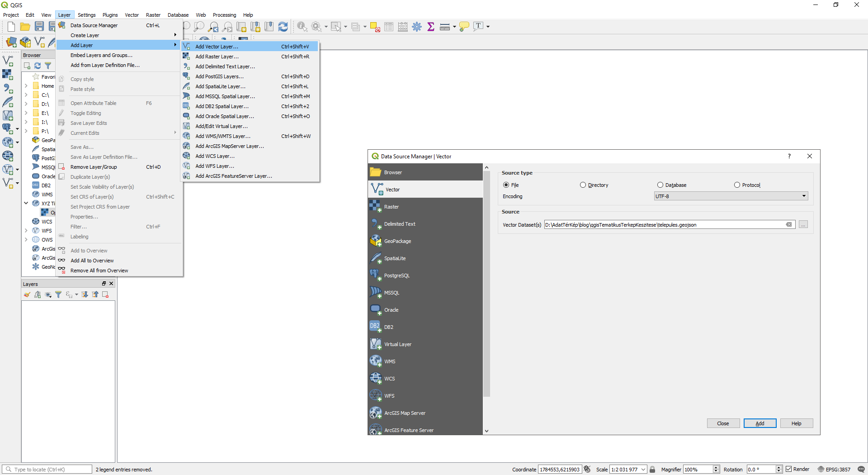Click Add Delimited Text Layer left toolbar icon

[8, 88]
